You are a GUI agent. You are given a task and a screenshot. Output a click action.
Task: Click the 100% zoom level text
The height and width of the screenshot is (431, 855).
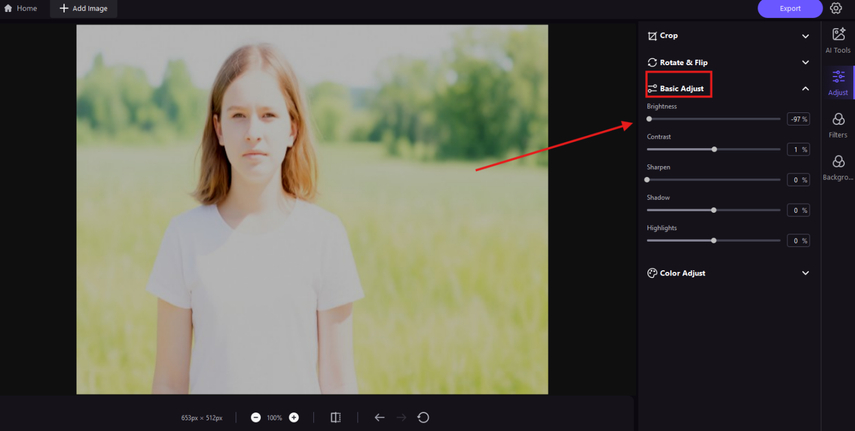tap(274, 418)
